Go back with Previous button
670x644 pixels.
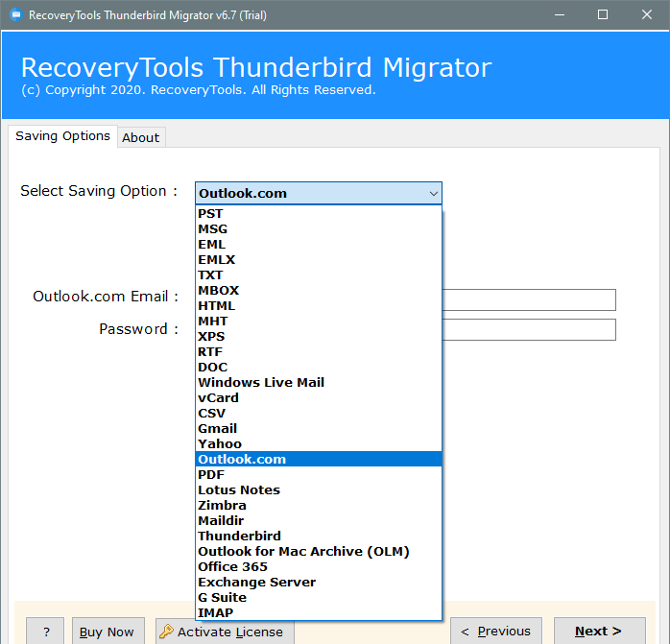[496, 632]
